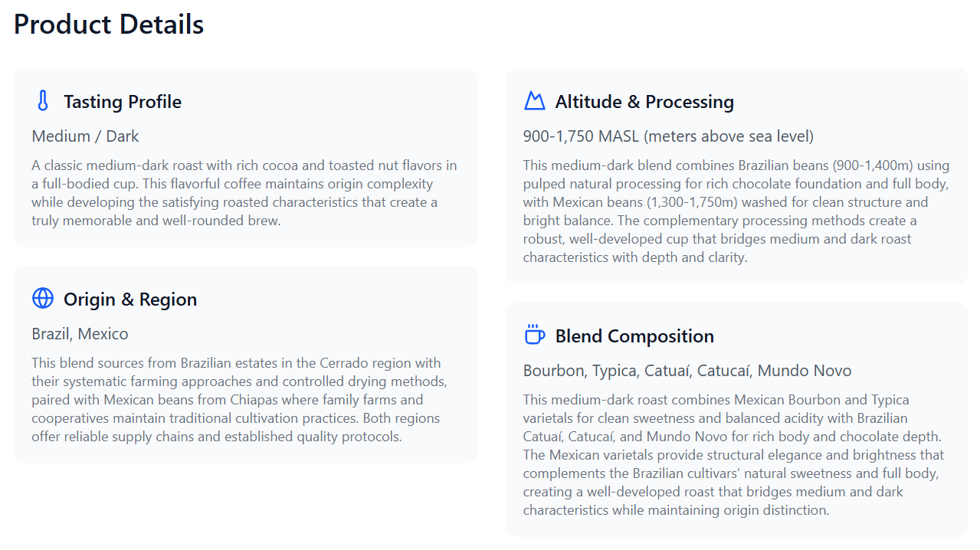Click the Product Details page title
Viewport: 980px width, 550px height.
click(x=109, y=25)
